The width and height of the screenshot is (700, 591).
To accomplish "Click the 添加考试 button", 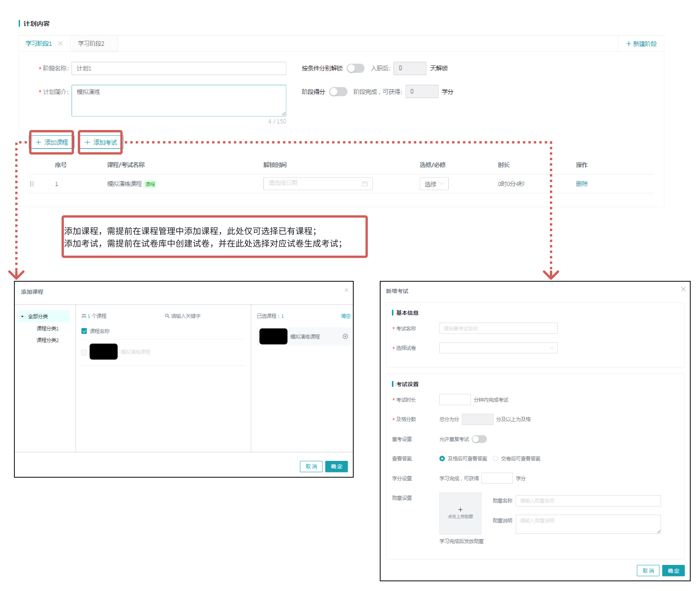I will (x=101, y=142).
